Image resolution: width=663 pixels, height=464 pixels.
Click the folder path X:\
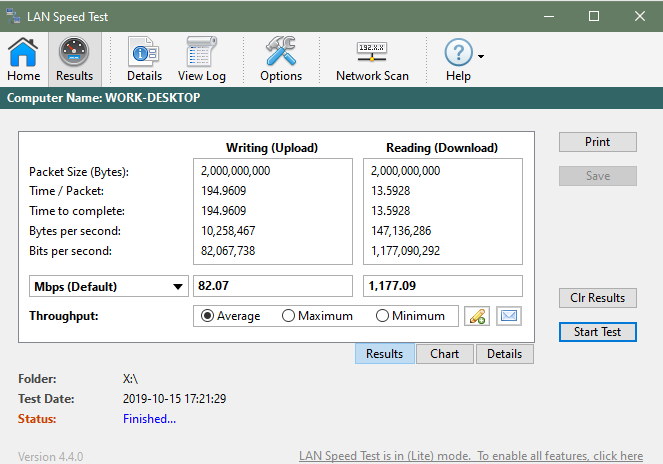point(130,379)
